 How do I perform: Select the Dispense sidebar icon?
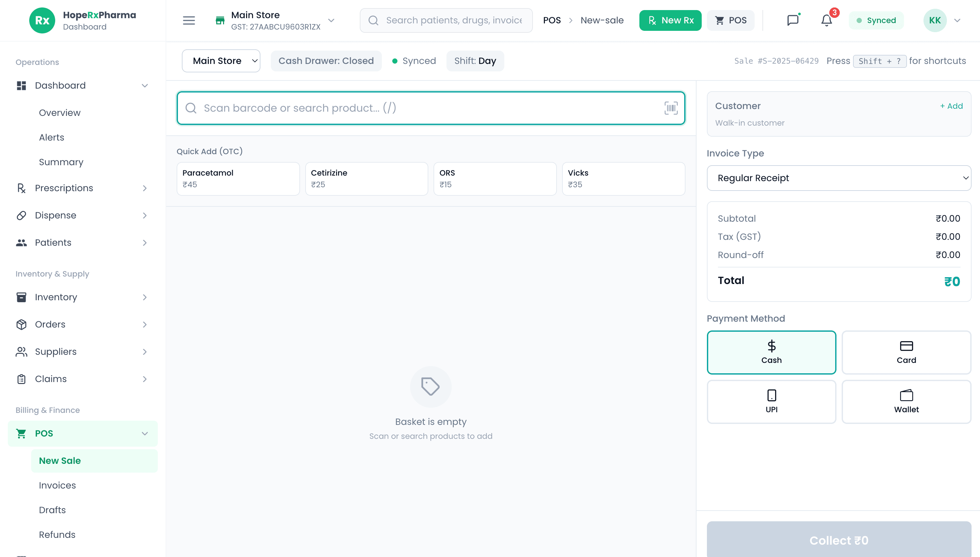click(x=21, y=215)
